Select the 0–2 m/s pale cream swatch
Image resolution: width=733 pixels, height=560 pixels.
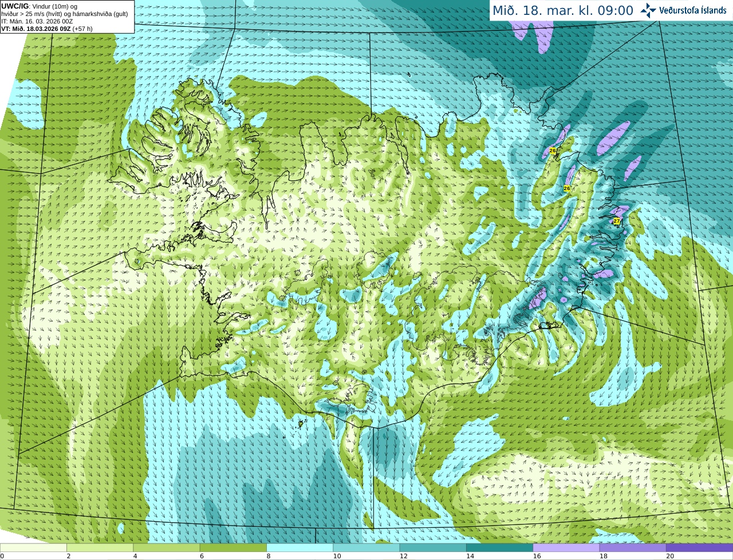click(x=33, y=547)
